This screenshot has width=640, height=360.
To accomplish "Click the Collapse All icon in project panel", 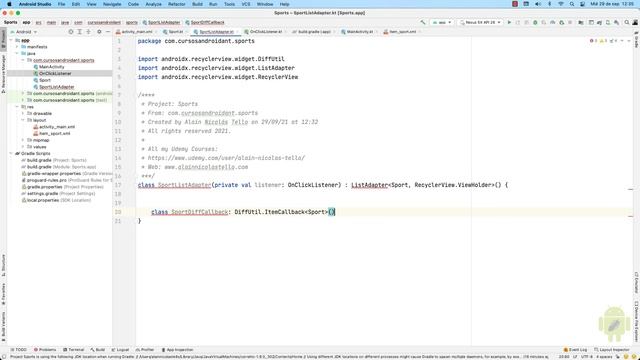I will (x=88, y=32).
